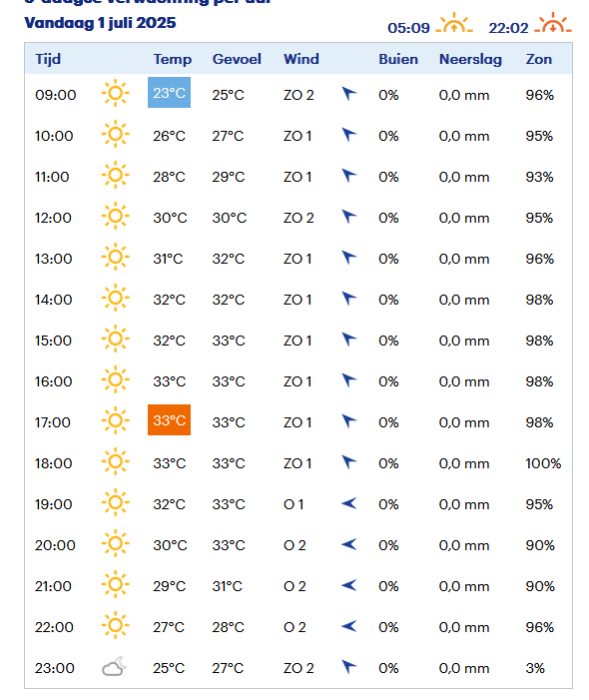
Task: Click the Temp column header
Action: [173, 59]
